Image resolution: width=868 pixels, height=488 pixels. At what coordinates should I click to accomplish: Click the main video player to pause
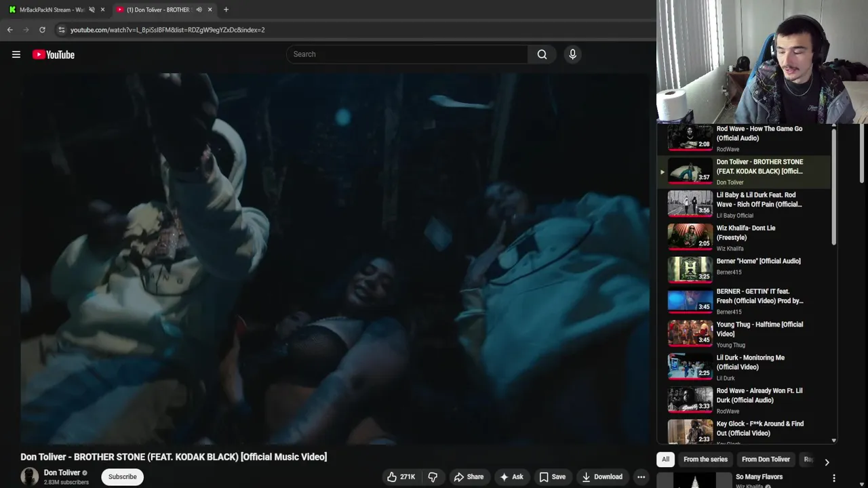[x=335, y=258]
